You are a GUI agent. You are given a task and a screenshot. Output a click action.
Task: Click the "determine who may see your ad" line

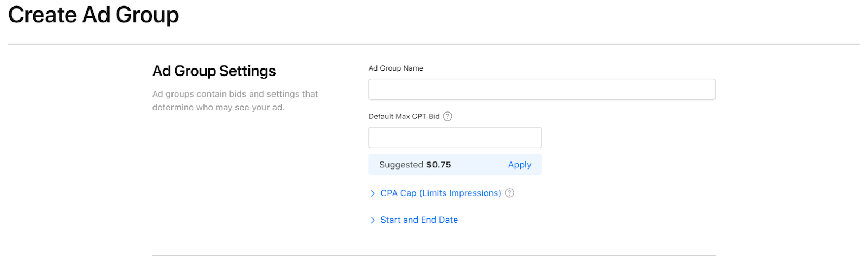(218, 108)
